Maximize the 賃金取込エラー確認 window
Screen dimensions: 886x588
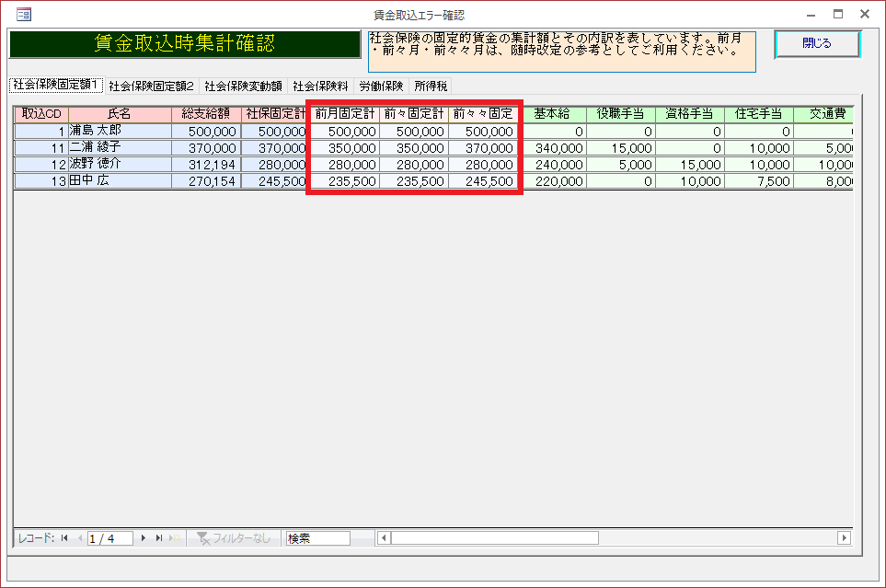click(837, 15)
